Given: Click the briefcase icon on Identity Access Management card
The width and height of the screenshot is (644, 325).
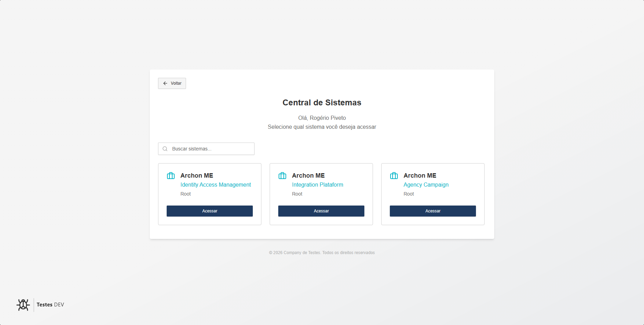Looking at the screenshot, I should click(171, 176).
